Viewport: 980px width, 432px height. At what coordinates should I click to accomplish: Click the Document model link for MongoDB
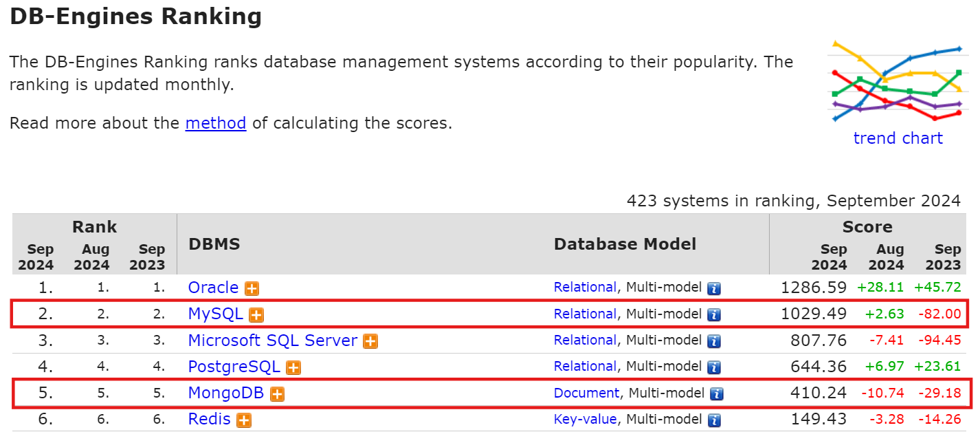(x=587, y=393)
